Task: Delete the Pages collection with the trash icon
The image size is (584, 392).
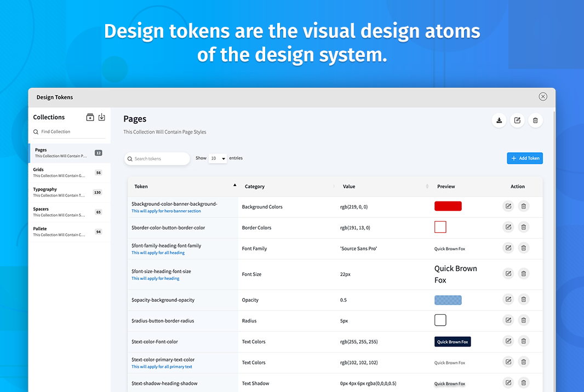Action: click(535, 120)
